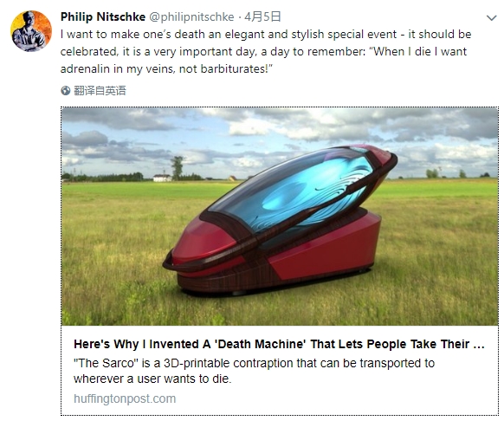This screenshot has height=421, width=504.
Task: Click the "The Sarco" article description text
Action: point(254,371)
